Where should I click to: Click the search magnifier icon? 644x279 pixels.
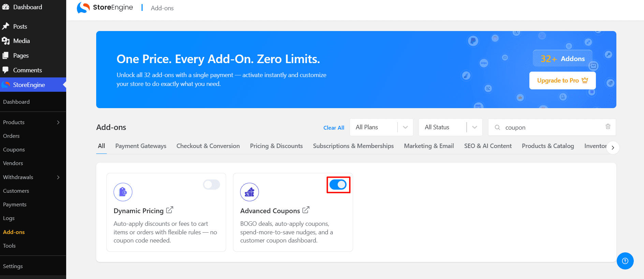497,127
